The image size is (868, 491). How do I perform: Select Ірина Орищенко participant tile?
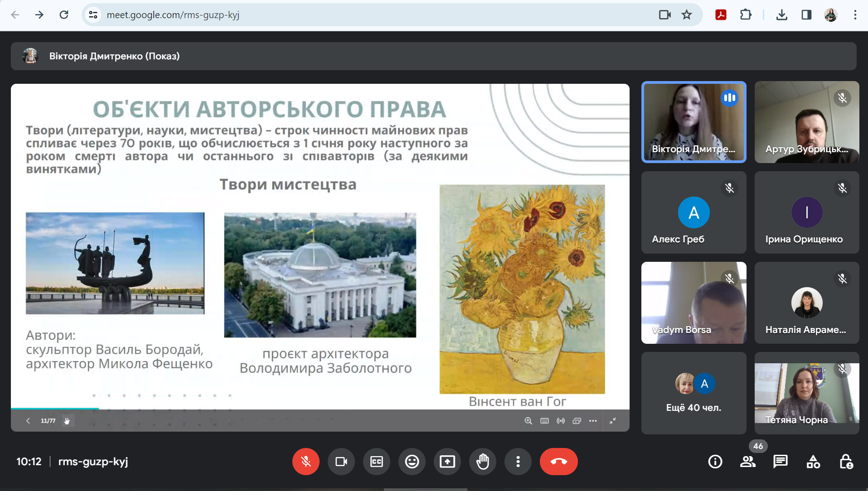coord(807,212)
